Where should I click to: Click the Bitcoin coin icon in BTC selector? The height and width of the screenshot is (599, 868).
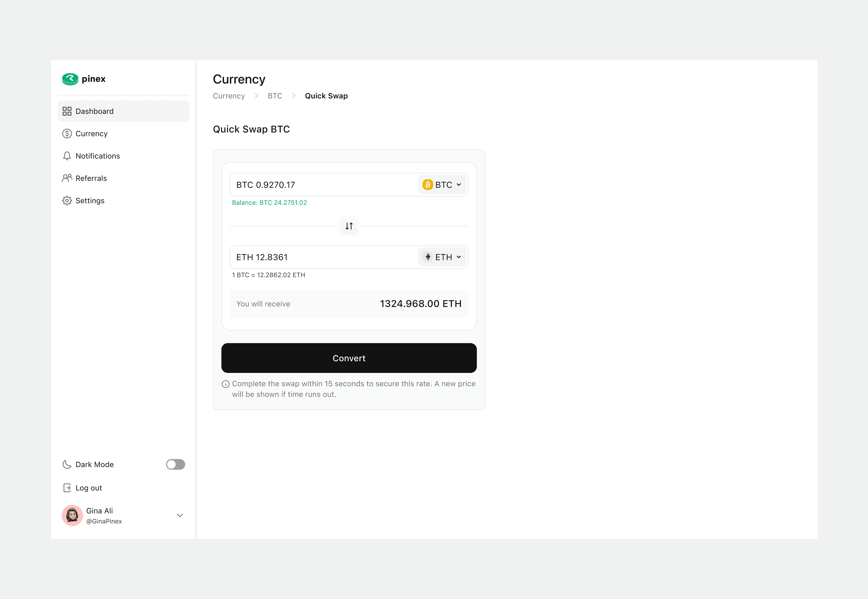[x=428, y=184]
